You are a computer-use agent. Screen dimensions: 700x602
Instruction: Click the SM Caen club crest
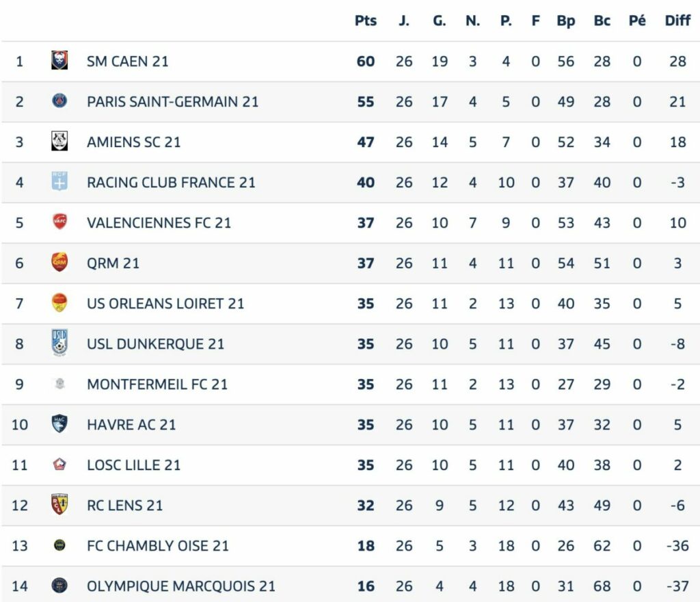coord(59,60)
